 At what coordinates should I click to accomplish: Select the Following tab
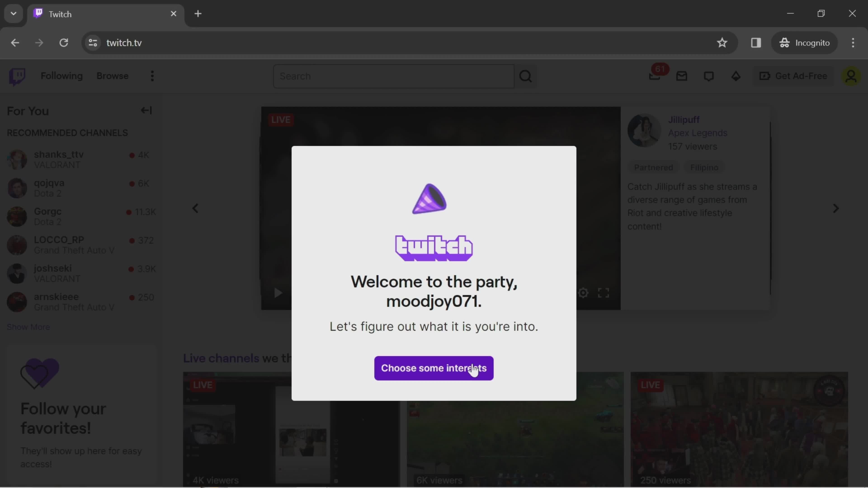[61, 76]
